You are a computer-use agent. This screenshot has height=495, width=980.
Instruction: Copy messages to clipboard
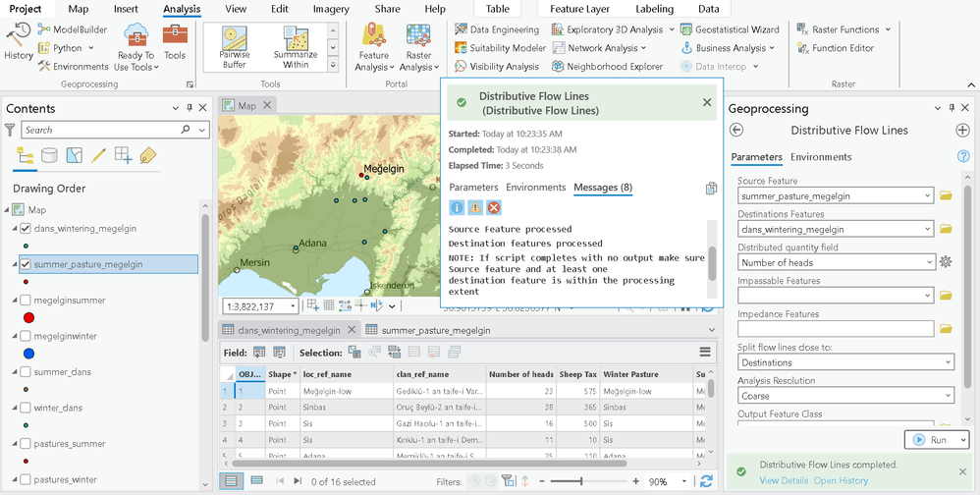pos(711,189)
